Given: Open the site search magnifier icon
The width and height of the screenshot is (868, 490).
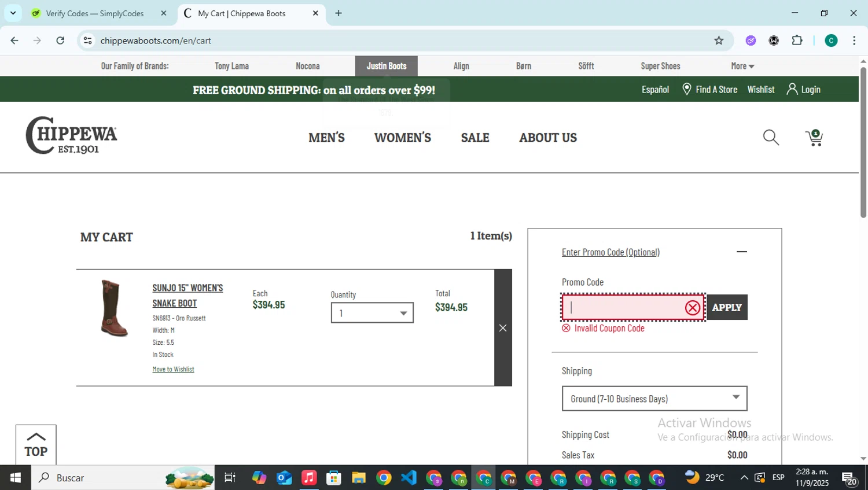Looking at the screenshot, I should pos(771,138).
